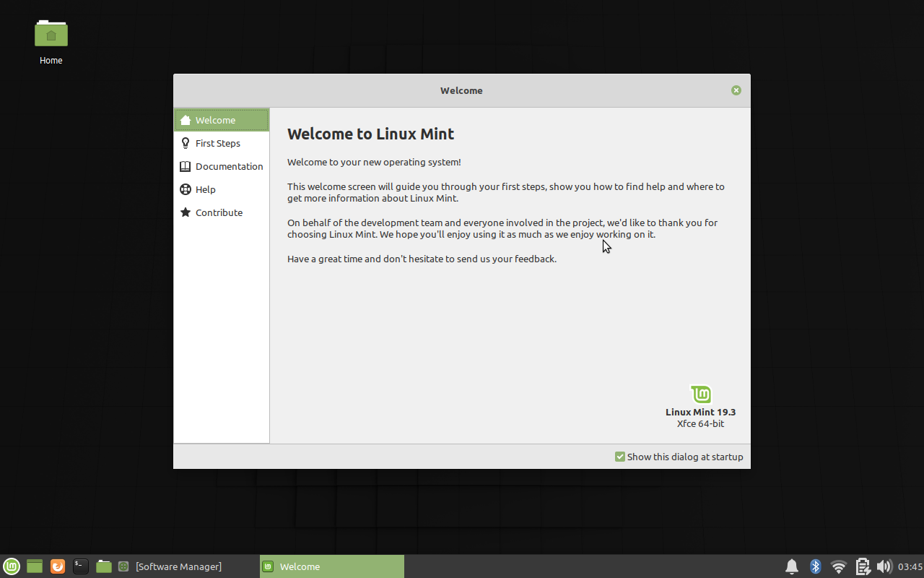Open the volume control in system tray
The image size is (924, 578).
click(x=884, y=566)
